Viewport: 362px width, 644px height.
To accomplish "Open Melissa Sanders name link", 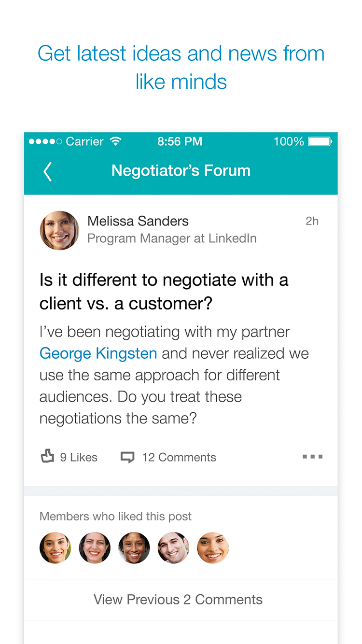I will (138, 221).
